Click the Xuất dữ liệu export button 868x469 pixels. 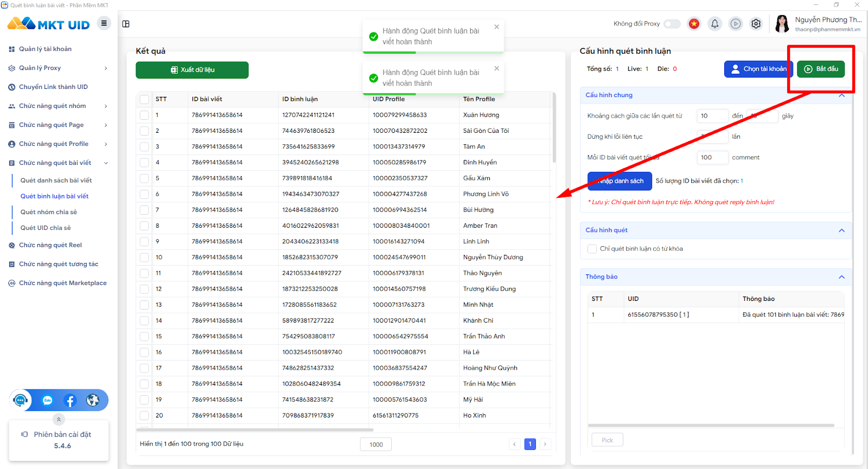pos(192,70)
